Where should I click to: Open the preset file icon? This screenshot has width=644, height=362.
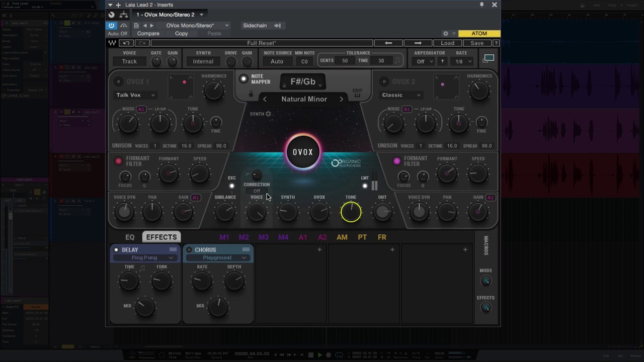point(136,25)
